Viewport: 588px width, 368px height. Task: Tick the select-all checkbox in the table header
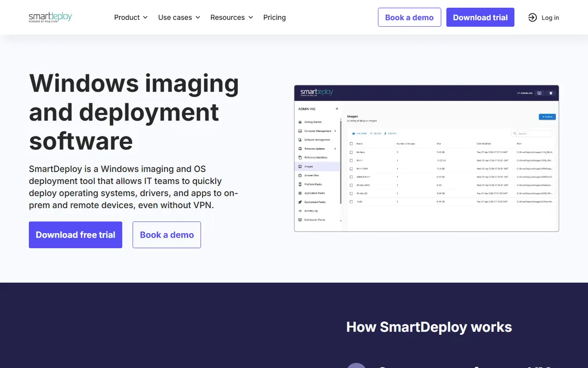(x=351, y=144)
